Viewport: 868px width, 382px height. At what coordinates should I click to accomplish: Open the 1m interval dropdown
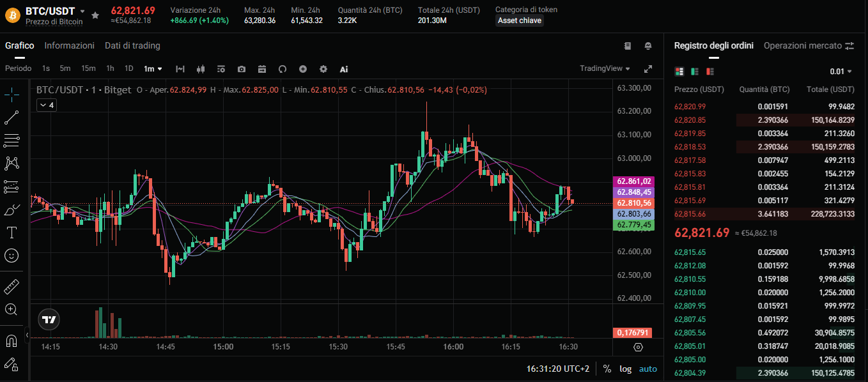[153, 68]
